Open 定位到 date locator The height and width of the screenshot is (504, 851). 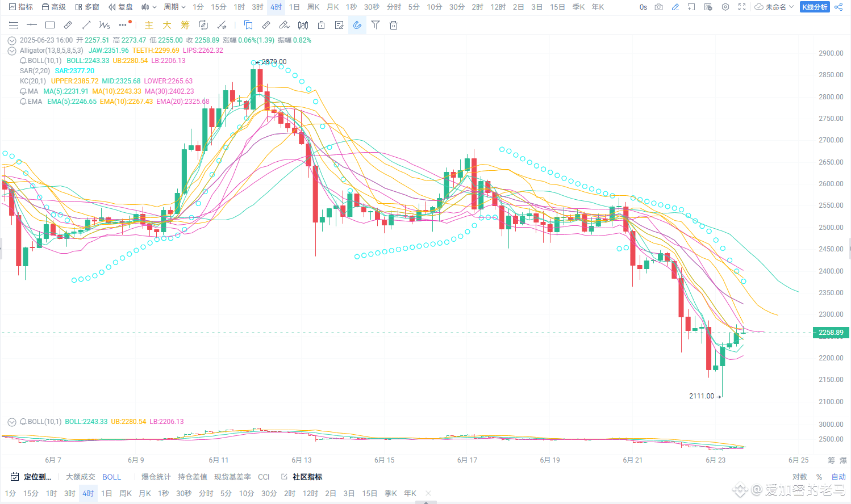pos(31,477)
